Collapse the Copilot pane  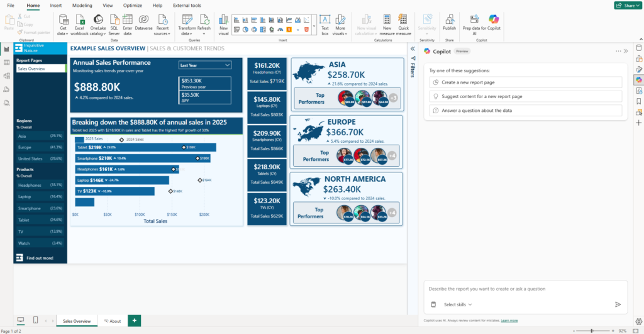pos(626,52)
